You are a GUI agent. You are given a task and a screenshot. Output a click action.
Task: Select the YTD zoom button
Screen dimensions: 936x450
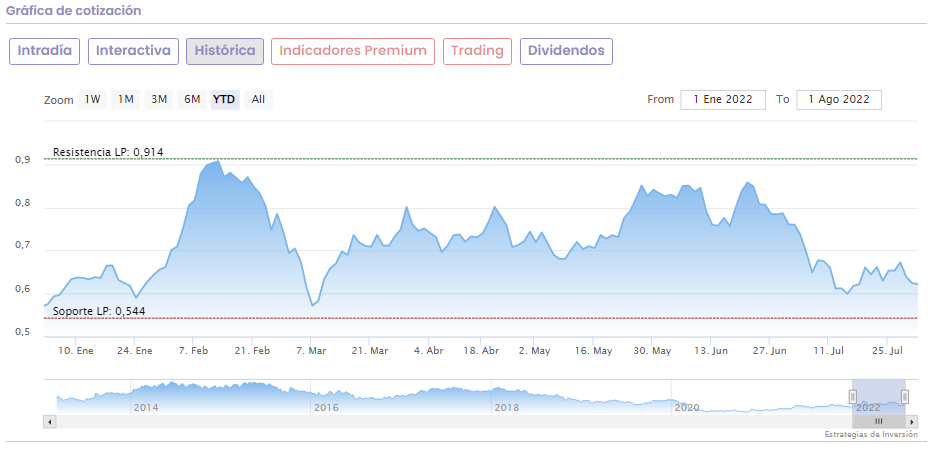(224, 99)
